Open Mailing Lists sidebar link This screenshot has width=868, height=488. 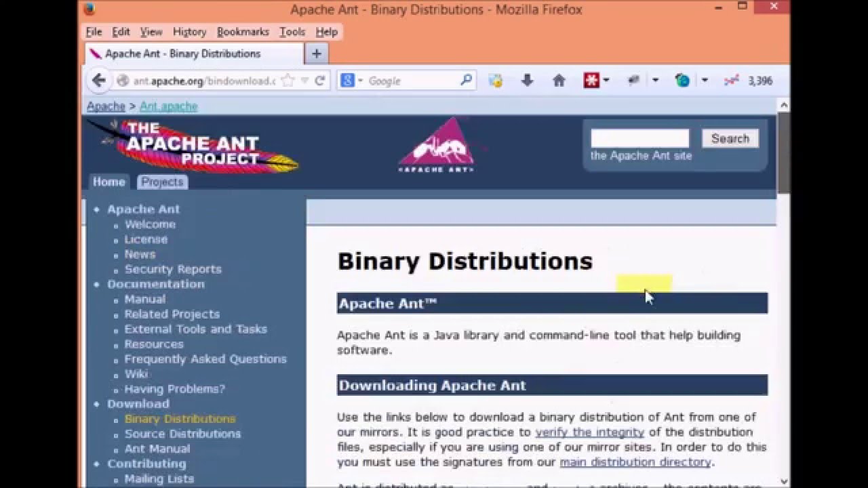159,479
